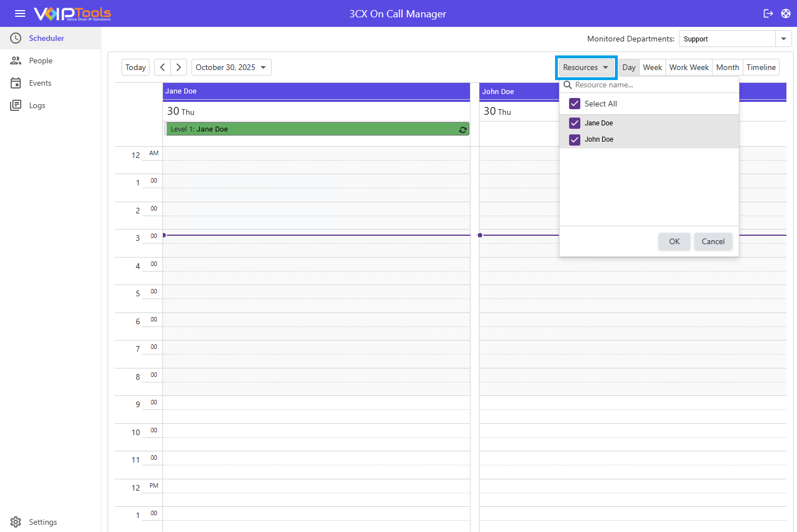
Task: Open the hamburger menu icon
Action: coord(20,13)
